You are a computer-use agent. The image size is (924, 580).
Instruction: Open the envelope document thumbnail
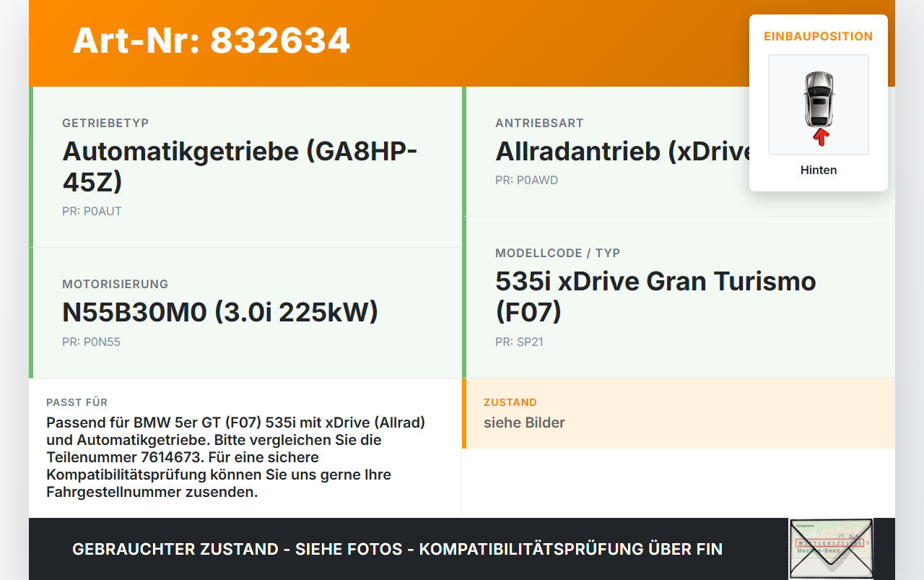(831, 549)
